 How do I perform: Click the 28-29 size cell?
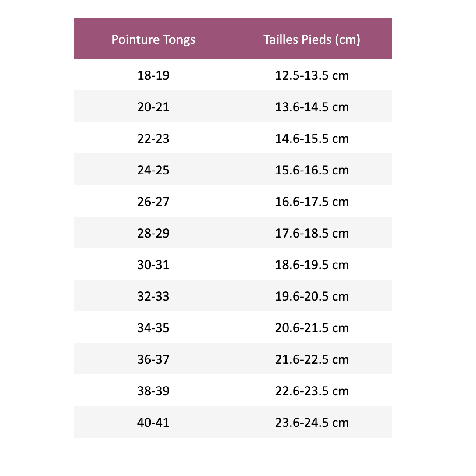pos(153,233)
